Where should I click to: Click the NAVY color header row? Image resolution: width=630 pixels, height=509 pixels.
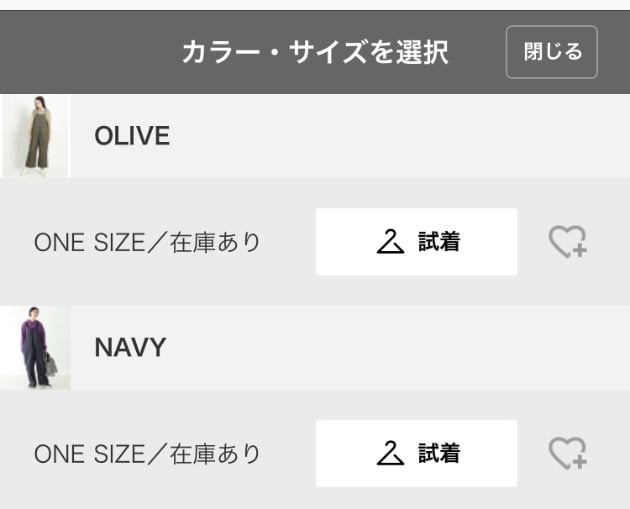pos(315,348)
